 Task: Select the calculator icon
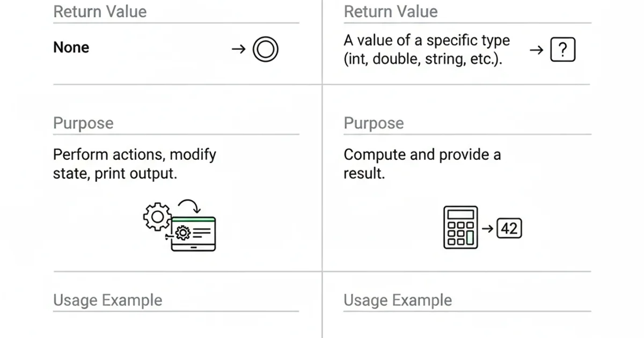[460, 227]
